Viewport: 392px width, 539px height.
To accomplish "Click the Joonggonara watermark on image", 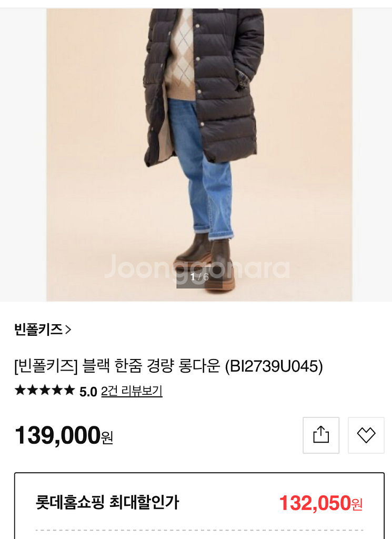I will (x=197, y=267).
